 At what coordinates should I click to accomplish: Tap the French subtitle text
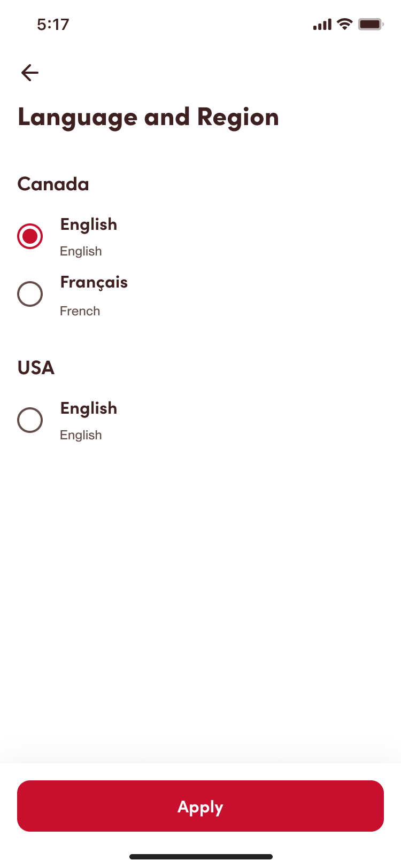[80, 311]
